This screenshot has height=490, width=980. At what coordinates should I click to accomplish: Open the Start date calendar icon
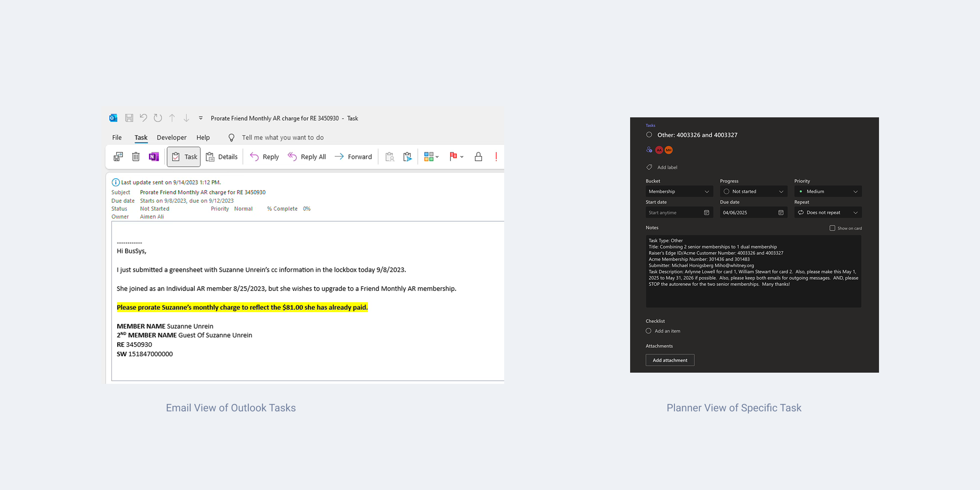[707, 212]
